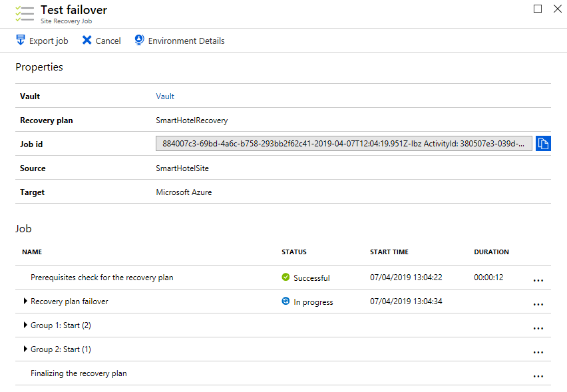Open Environment Details from the toolbar

pyautogui.click(x=186, y=41)
